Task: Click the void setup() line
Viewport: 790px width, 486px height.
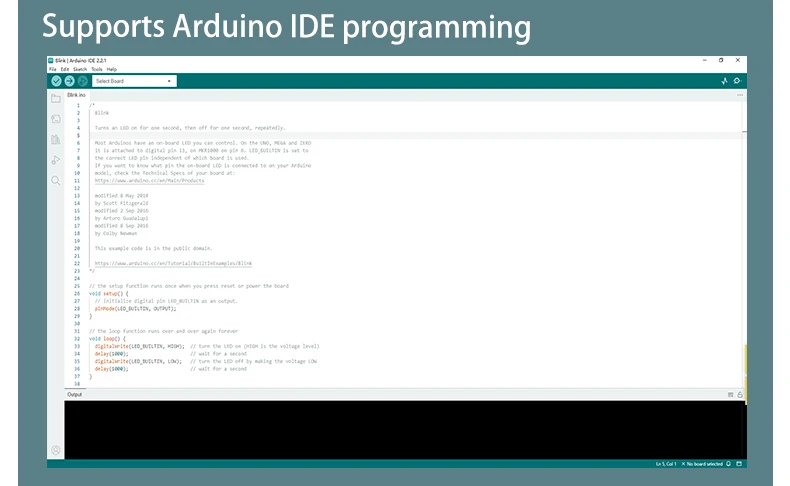Action: (109, 294)
